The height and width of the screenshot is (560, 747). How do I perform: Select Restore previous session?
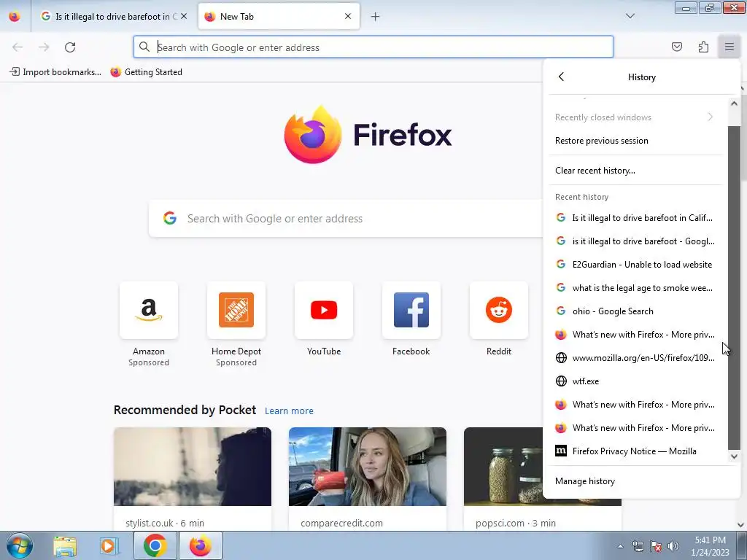point(635,141)
